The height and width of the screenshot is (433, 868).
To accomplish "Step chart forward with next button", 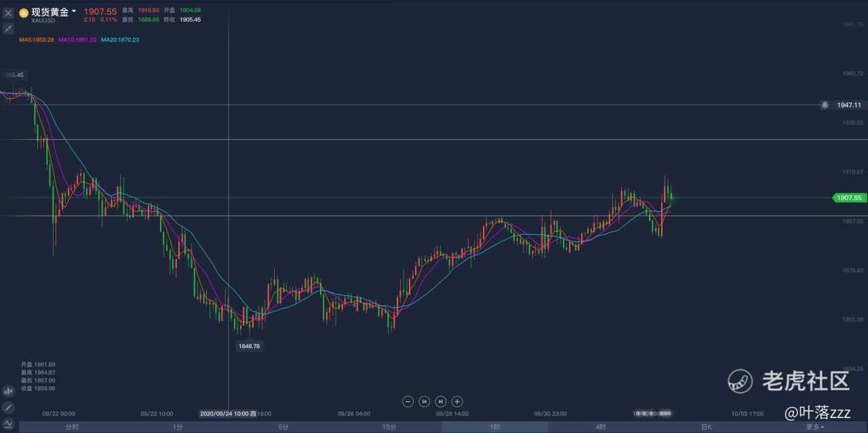I will 441,401.
